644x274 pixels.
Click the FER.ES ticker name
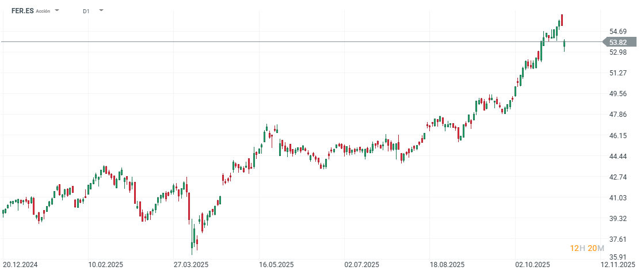coord(22,11)
